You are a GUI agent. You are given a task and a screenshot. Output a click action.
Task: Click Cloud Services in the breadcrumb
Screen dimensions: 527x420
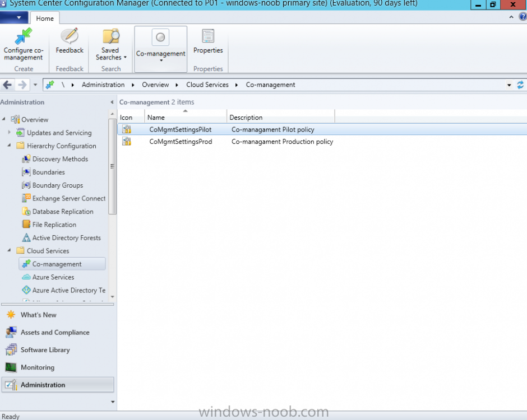tap(207, 85)
